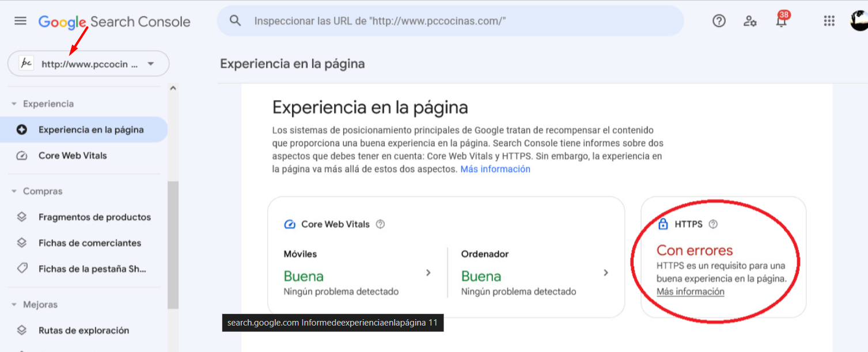
Task: Click the Con errores HTTPS status
Action: click(695, 250)
